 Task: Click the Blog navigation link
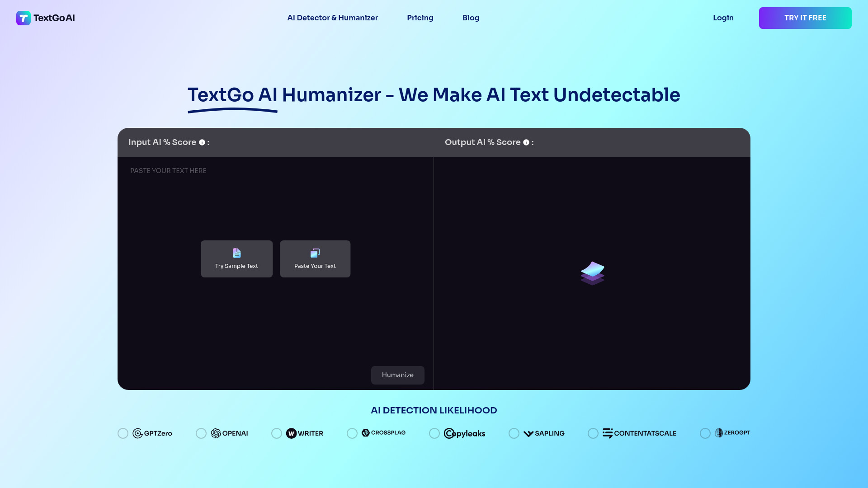[x=471, y=18]
